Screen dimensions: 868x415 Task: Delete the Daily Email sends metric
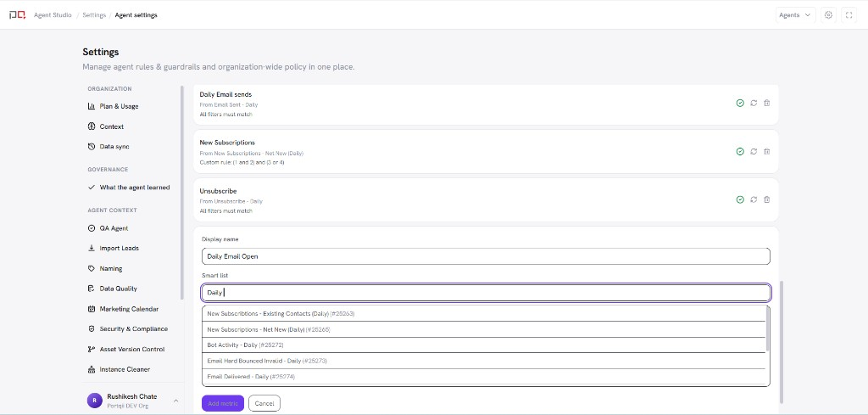click(x=766, y=103)
